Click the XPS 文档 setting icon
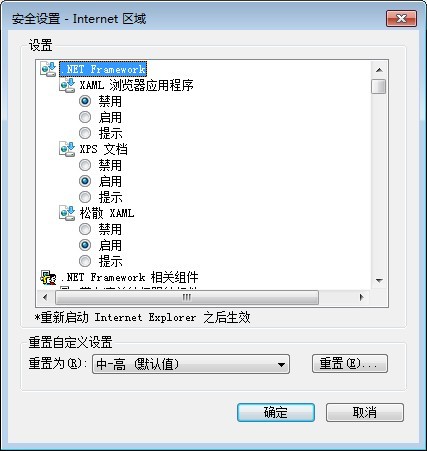The width and height of the screenshot is (427, 451). click(67, 149)
